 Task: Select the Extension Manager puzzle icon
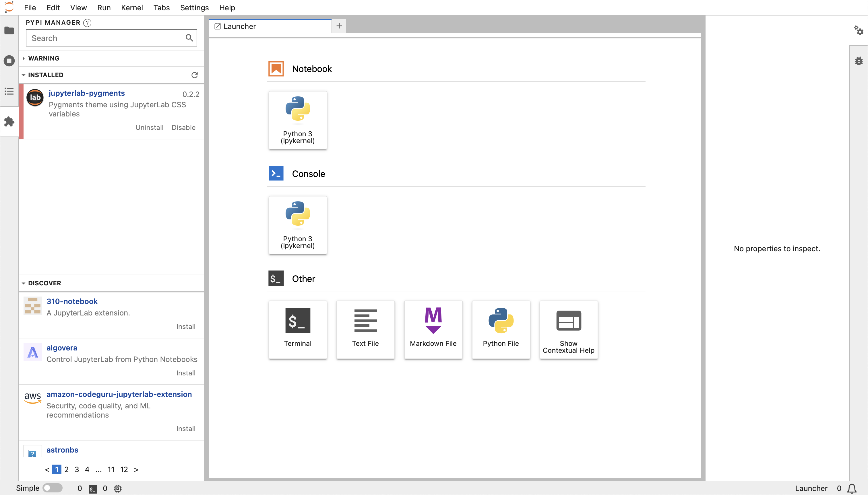9,122
